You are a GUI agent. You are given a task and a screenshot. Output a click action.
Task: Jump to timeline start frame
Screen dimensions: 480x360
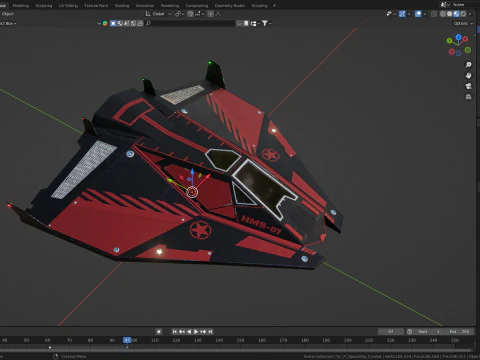pyautogui.click(x=174, y=332)
